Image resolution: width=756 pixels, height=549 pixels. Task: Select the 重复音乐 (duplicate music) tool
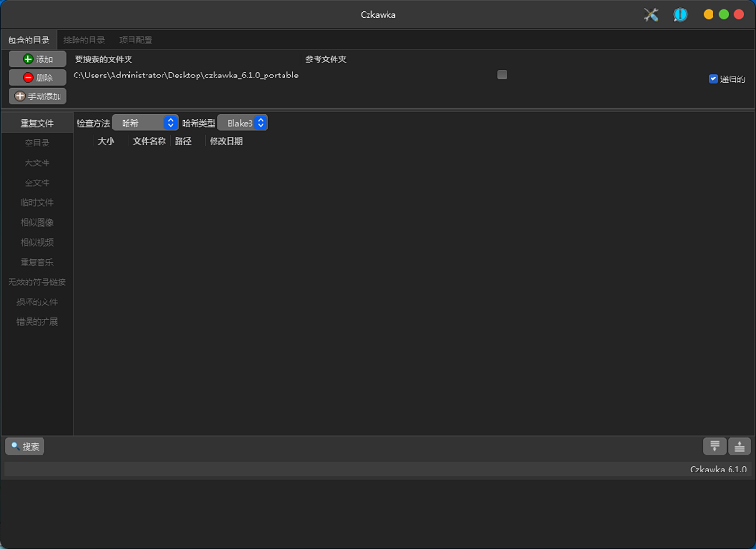point(36,262)
